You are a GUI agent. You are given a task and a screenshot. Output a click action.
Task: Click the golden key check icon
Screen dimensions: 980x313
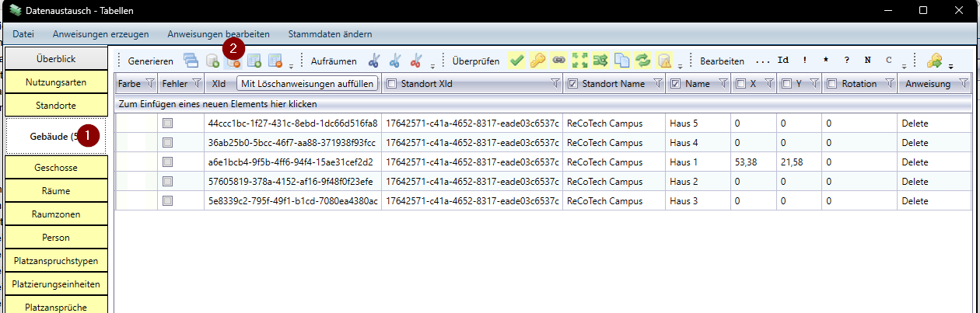click(537, 61)
